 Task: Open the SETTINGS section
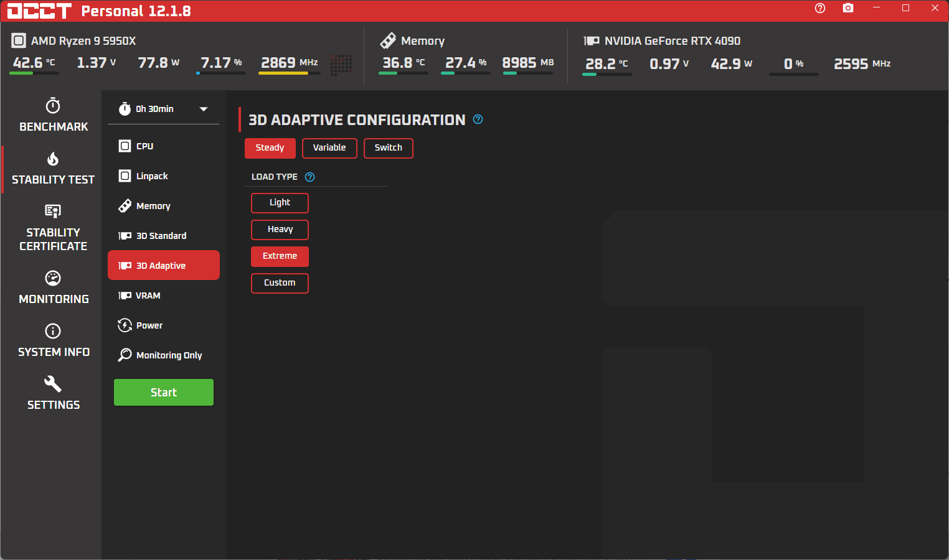click(x=53, y=394)
